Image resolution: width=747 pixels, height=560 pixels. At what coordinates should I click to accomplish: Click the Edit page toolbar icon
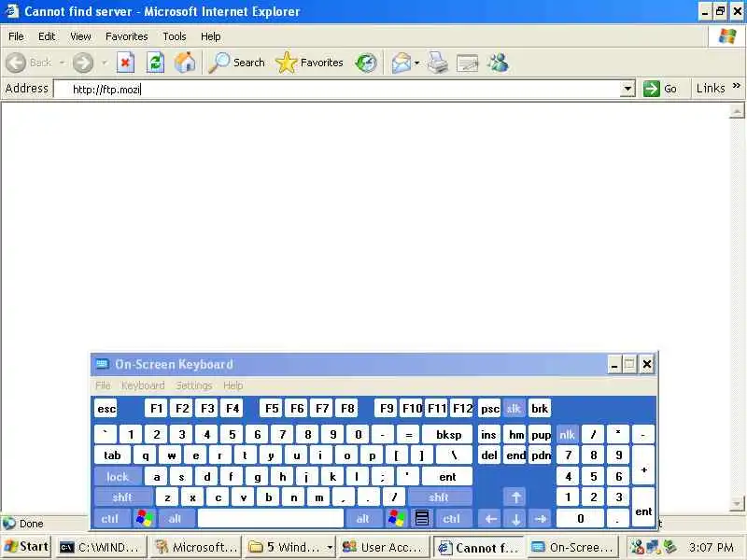coord(467,63)
